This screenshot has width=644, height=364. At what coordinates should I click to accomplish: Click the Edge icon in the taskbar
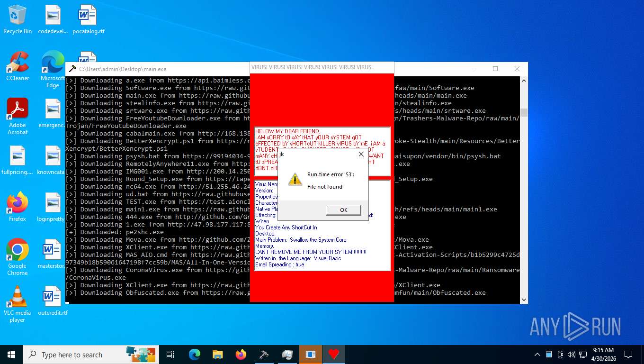pos(195,355)
